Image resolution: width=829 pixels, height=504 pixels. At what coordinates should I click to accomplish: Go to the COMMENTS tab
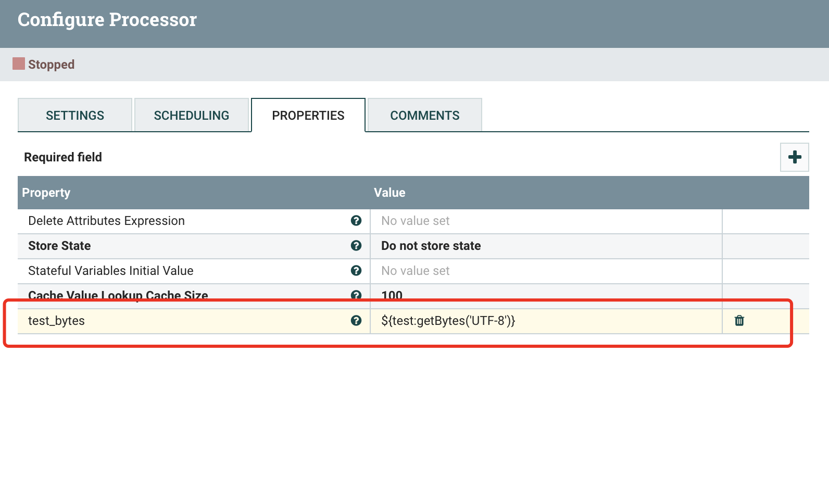425,115
